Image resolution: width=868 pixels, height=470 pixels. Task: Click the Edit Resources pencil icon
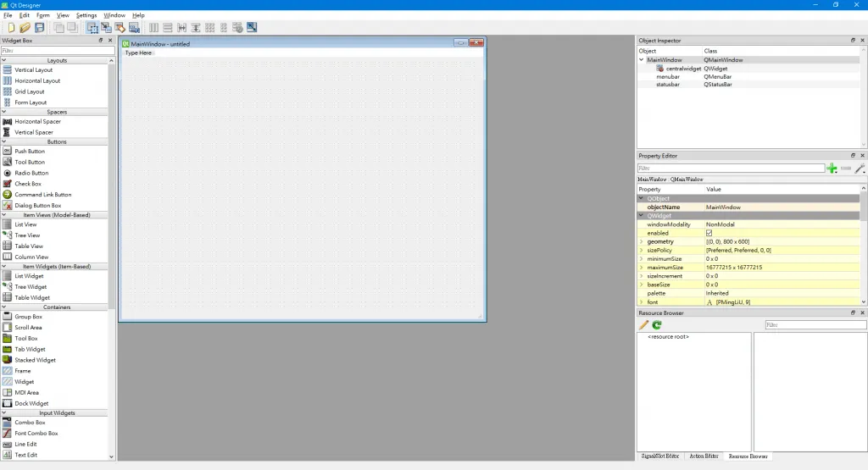click(x=644, y=325)
